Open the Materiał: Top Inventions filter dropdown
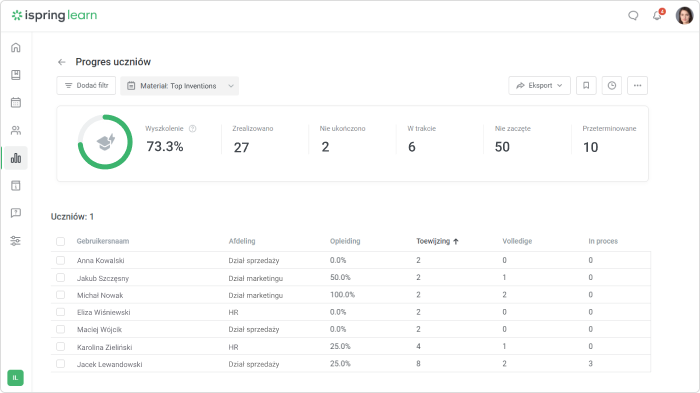Viewport: 700px width, 393px height. pyautogui.click(x=179, y=86)
